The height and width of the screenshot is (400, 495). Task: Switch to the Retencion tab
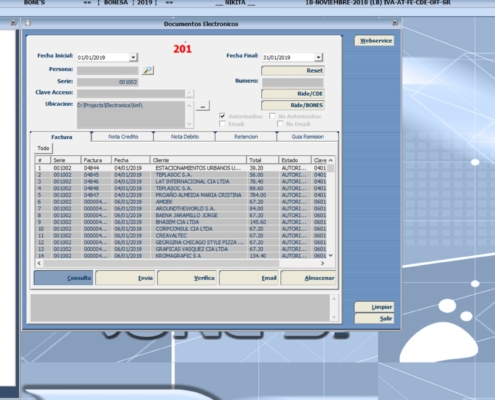pyautogui.click(x=246, y=137)
